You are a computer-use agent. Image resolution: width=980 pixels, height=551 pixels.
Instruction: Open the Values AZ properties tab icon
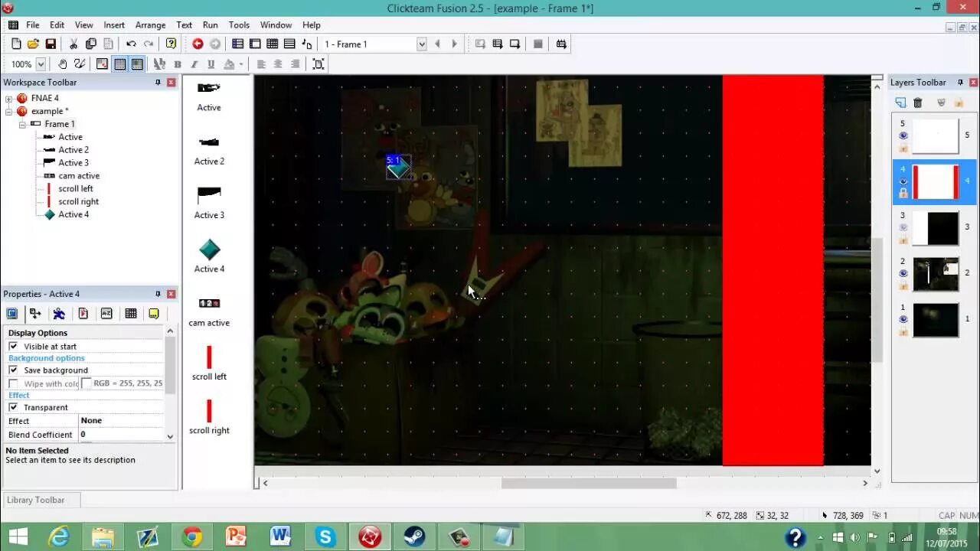(106, 314)
